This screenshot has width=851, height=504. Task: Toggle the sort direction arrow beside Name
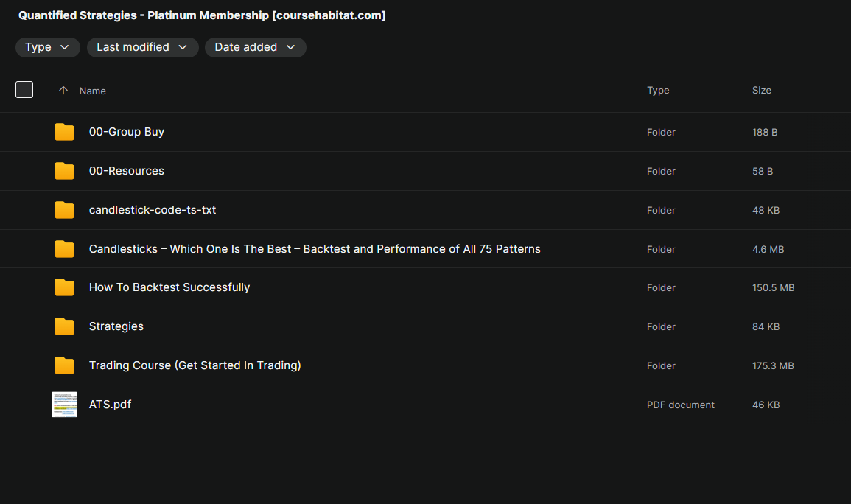tap(63, 91)
